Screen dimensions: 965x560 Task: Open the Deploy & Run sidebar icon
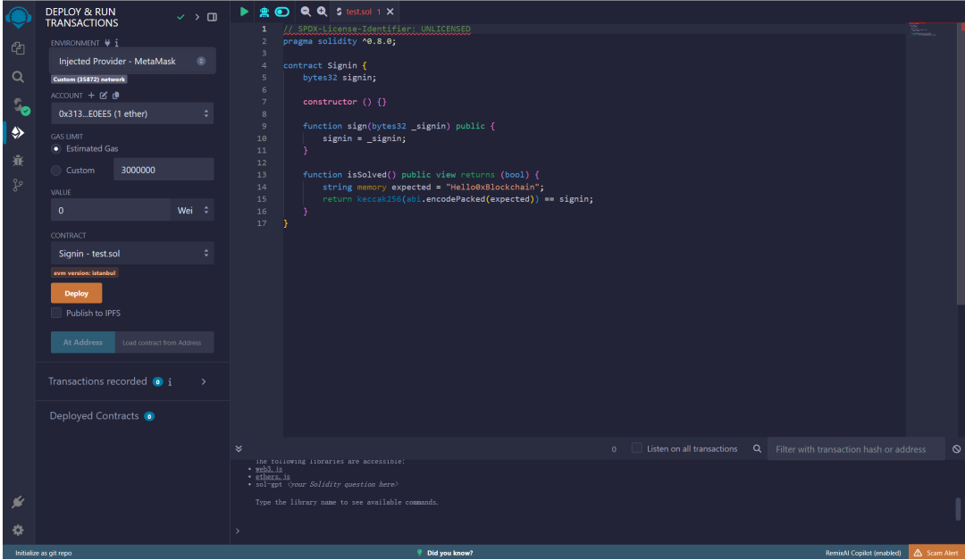(x=18, y=133)
